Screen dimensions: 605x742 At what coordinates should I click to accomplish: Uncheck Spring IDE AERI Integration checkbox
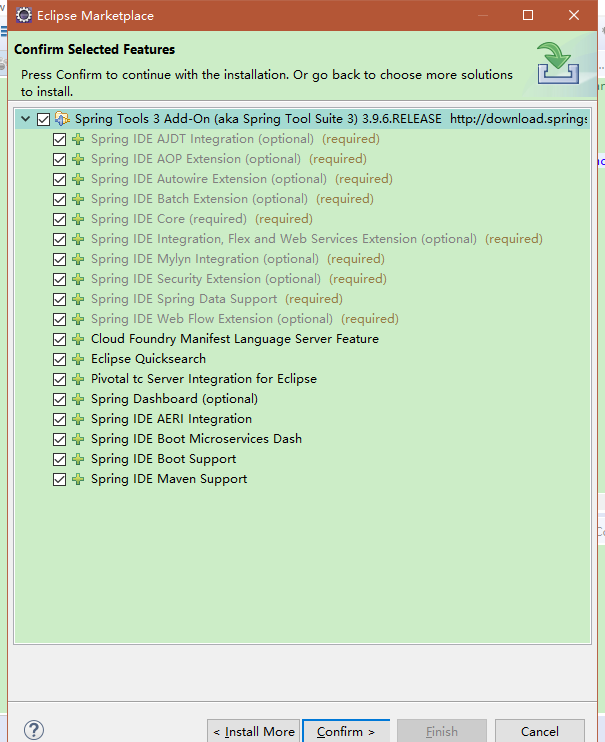point(60,419)
